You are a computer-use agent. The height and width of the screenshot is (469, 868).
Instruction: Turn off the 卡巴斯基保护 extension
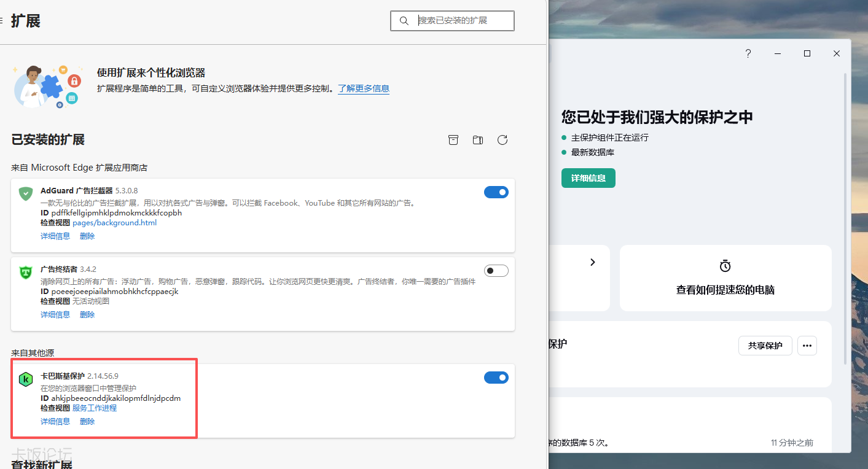coord(496,378)
